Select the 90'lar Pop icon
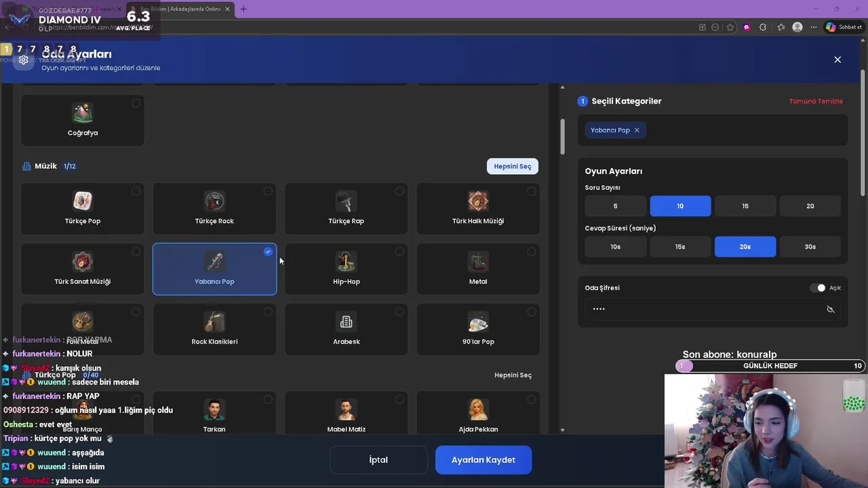 pos(478,321)
